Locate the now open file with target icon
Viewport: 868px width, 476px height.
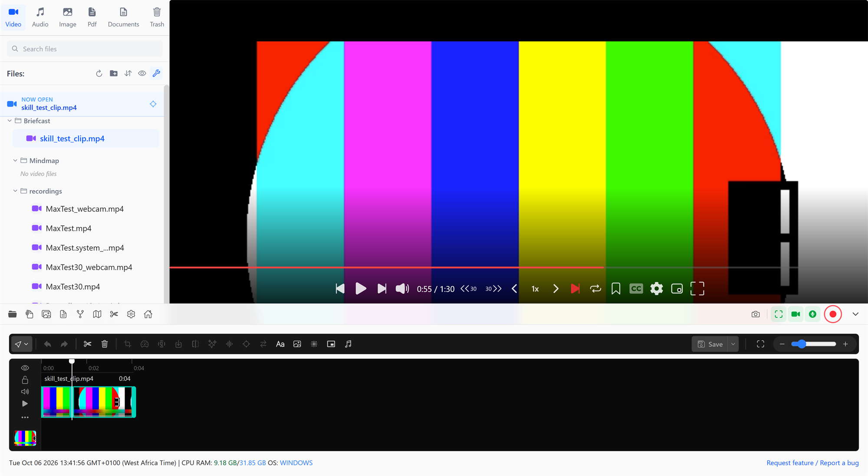pos(153,104)
